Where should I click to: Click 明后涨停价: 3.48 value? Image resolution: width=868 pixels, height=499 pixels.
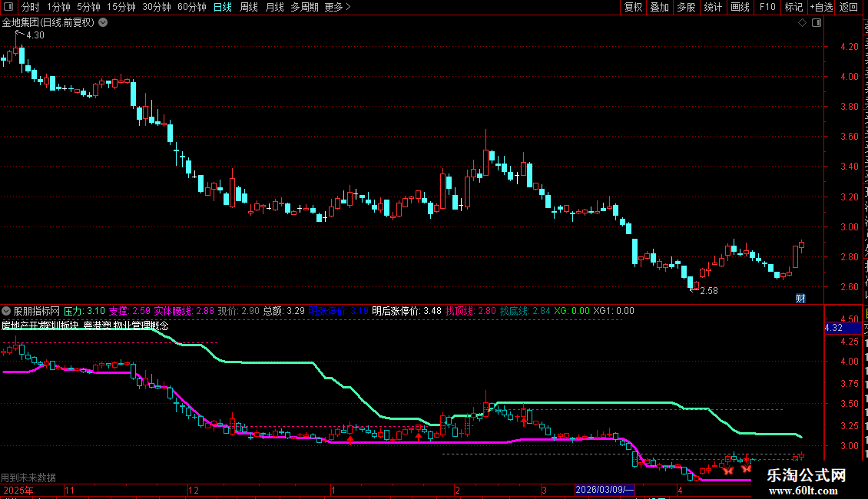pyautogui.click(x=407, y=311)
